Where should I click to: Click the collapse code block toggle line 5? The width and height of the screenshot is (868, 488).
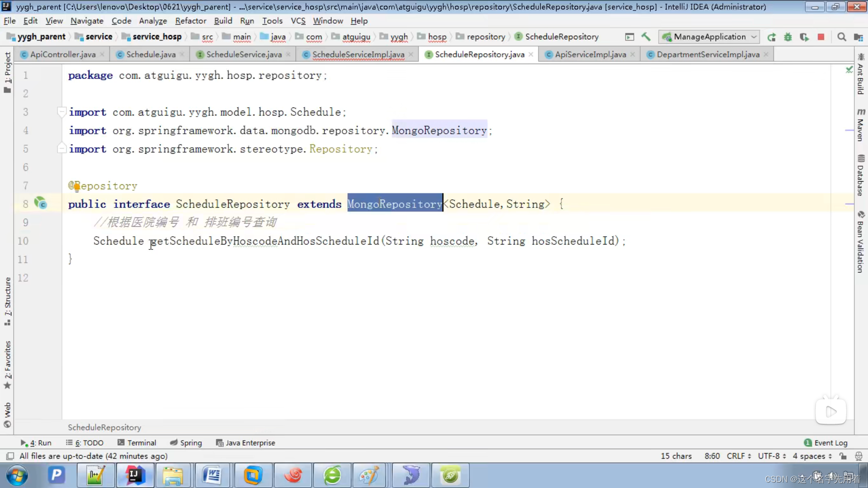pyautogui.click(x=61, y=148)
